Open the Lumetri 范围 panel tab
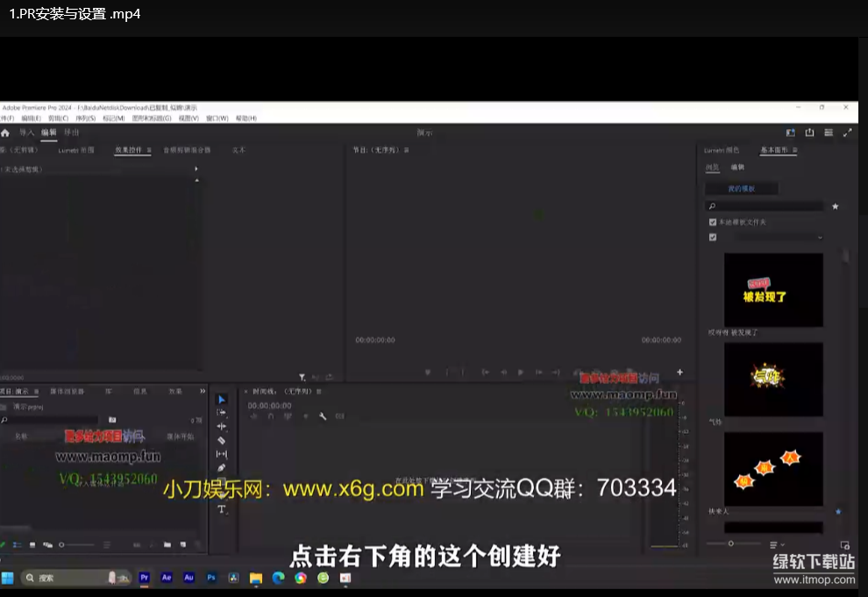The image size is (868, 597). pos(76,150)
